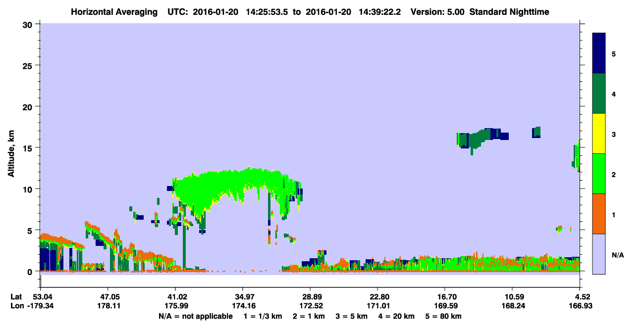Click the y-axis value 25
The height and width of the screenshot is (330, 644).
click(x=28, y=65)
